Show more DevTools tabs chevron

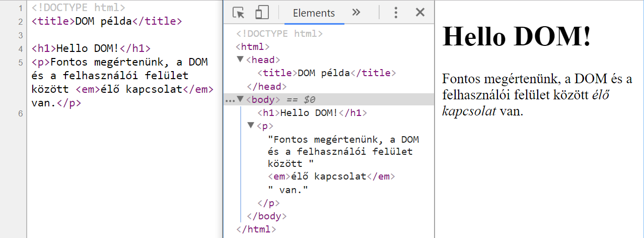(x=356, y=13)
